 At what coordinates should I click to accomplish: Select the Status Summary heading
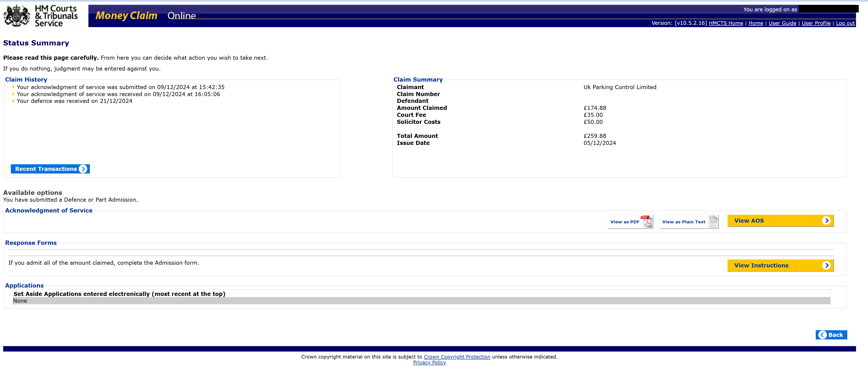coord(36,43)
